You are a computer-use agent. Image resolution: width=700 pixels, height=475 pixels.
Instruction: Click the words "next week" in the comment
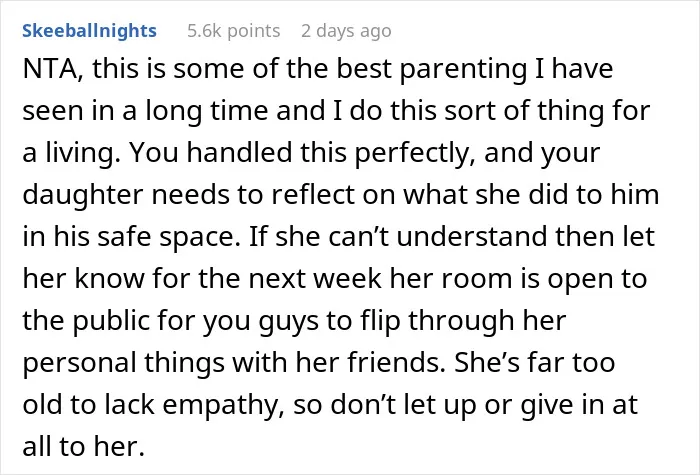315,279
